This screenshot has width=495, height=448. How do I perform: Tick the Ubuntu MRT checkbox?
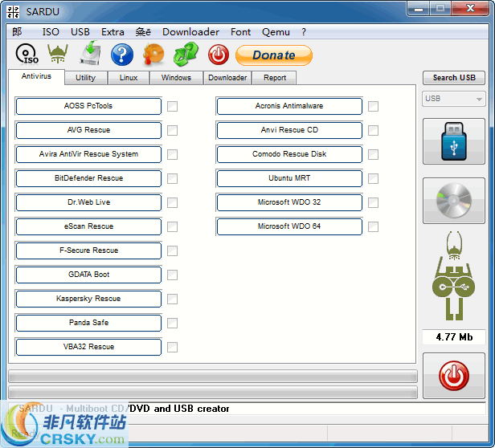(373, 178)
